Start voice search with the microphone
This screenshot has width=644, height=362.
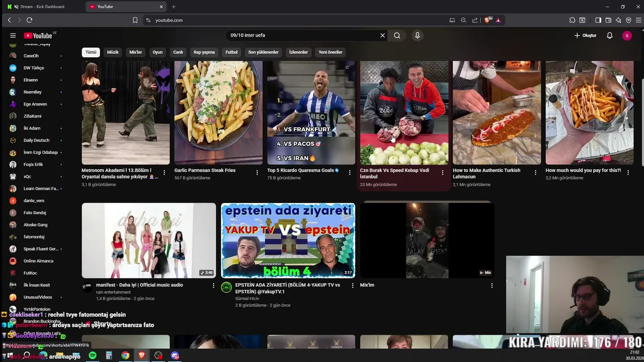coord(417,35)
